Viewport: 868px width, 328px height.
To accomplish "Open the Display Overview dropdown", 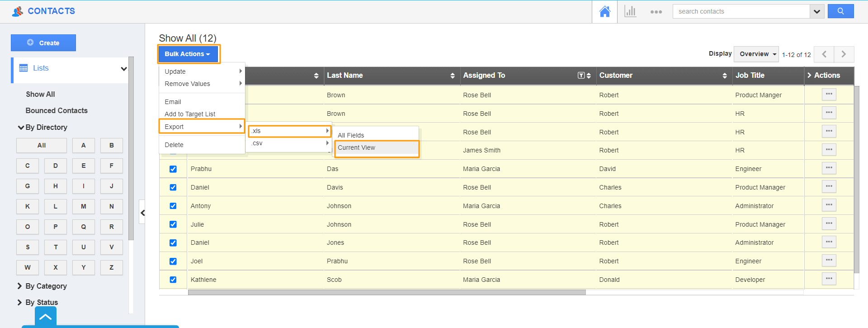I will [x=756, y=54].
